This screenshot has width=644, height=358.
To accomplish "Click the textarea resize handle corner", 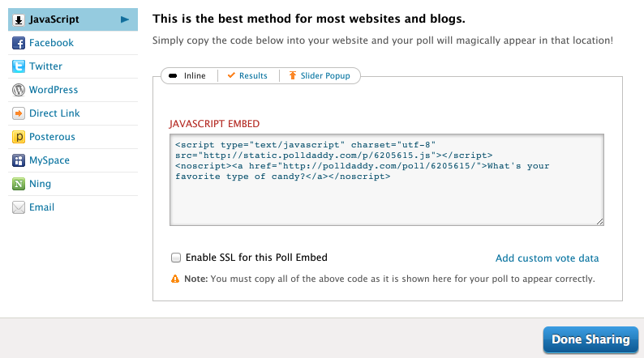I will pos(599,220).
